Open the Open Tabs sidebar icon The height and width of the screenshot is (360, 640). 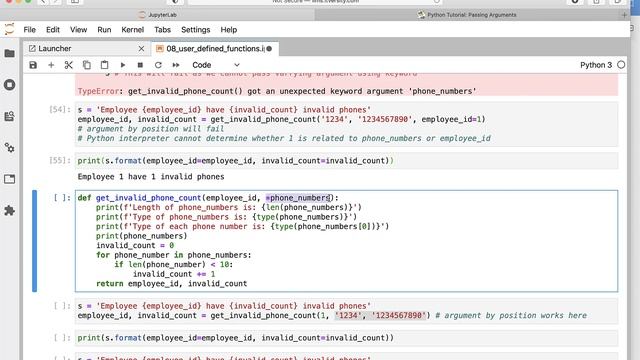[9, 179]
